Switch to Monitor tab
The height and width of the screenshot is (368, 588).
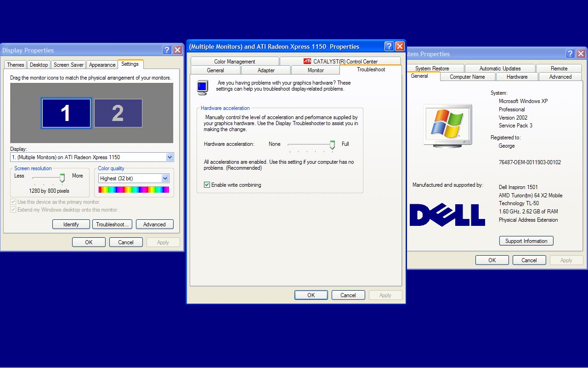tap(316, 70)
